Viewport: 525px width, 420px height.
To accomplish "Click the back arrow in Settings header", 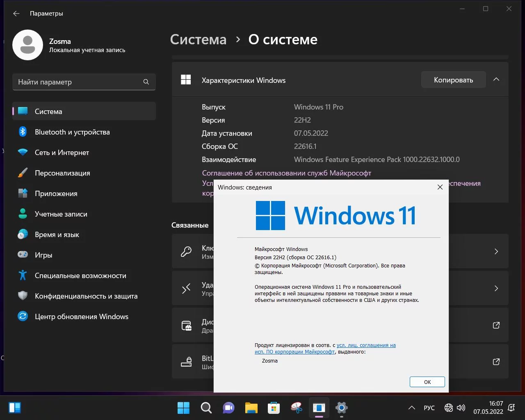I will (x=16, y=14).
